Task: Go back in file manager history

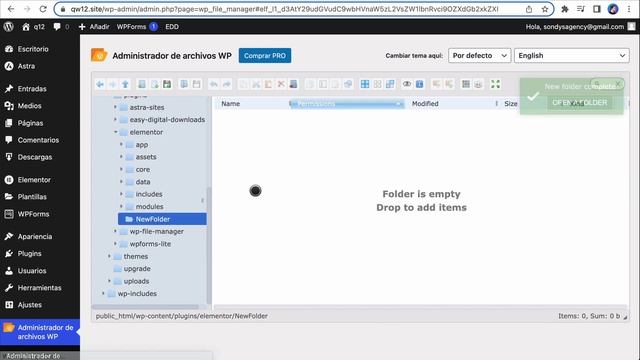Action: point(100,84)
